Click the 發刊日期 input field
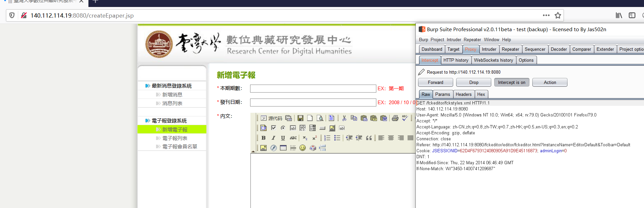644x208 pixels. coord(313,103)
